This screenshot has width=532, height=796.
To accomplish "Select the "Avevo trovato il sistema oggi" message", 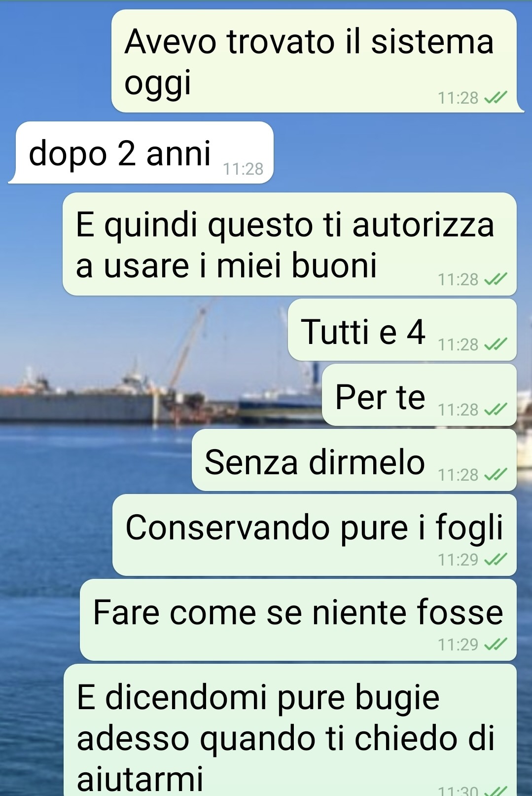I will pyautogui.click(x=316, y=61).
